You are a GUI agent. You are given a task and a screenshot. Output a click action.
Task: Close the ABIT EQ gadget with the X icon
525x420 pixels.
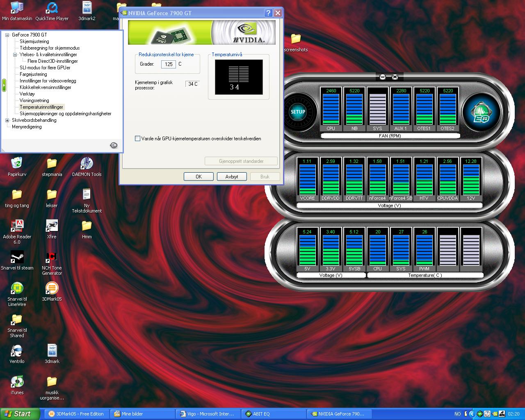395,77
